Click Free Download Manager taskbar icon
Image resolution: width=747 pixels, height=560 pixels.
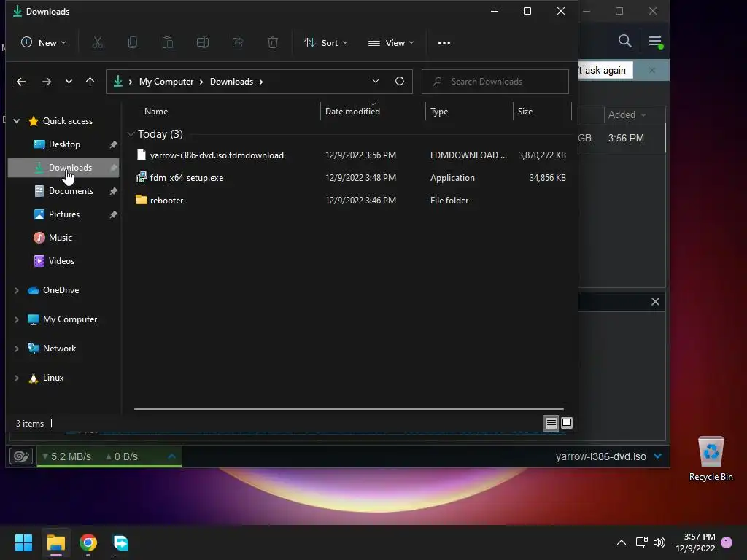pos(120,542)
